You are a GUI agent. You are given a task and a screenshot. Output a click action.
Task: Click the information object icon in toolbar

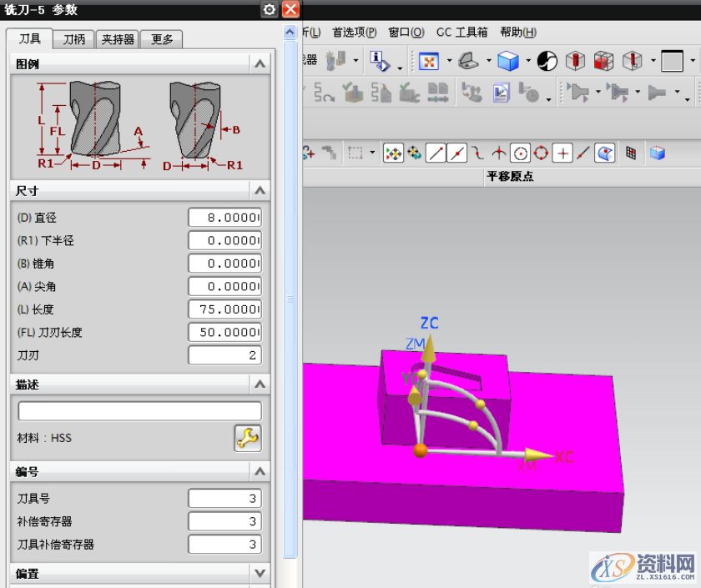(378, 61)
